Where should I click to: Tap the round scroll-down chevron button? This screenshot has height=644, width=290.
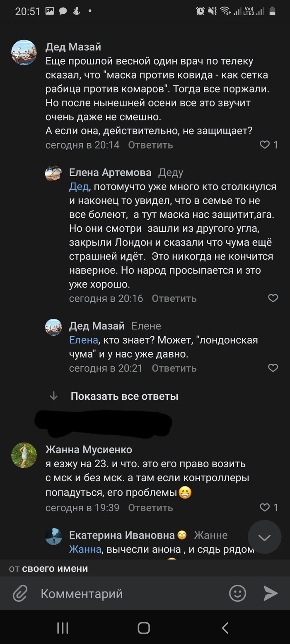click(x=264, y=537)
